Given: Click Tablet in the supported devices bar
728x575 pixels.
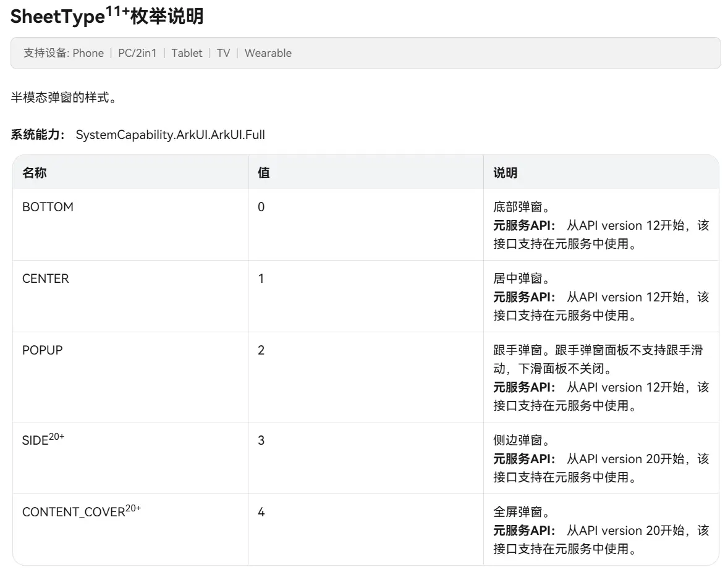Looking at the screenshot, I should [187, 53].
